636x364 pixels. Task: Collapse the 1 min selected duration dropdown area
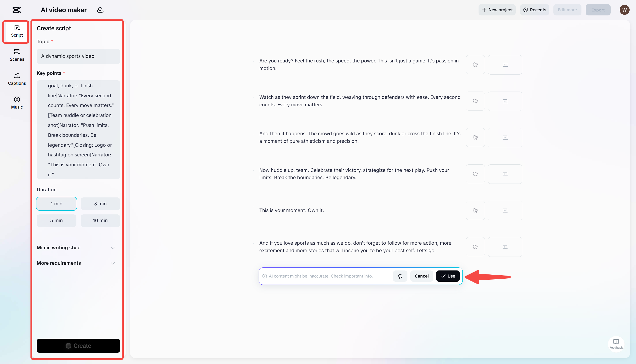click(56, 203)
